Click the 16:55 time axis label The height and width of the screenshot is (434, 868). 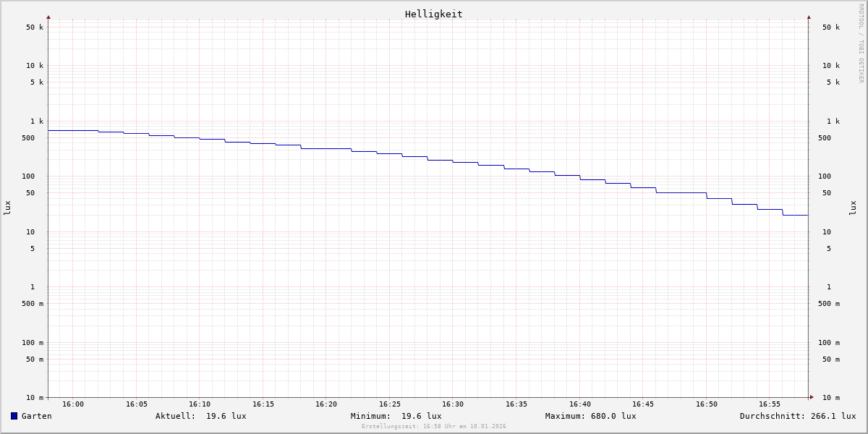770,404
